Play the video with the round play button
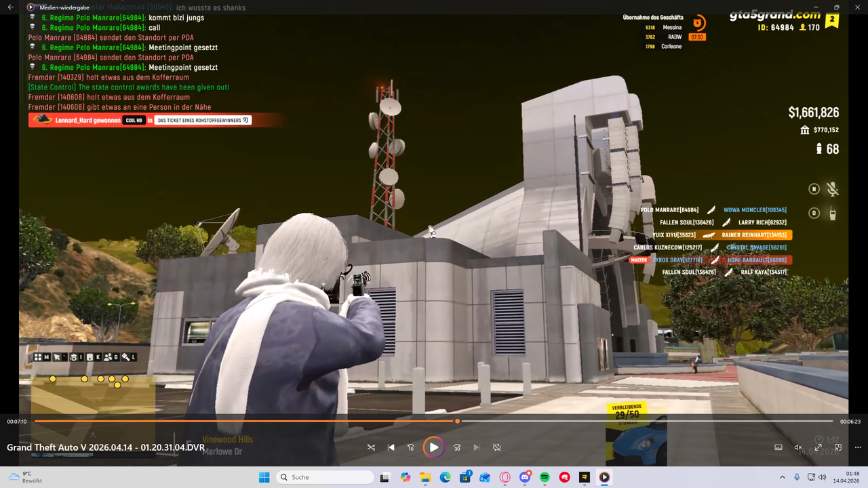This screenshot has width=868, height=488. (433, 447)
